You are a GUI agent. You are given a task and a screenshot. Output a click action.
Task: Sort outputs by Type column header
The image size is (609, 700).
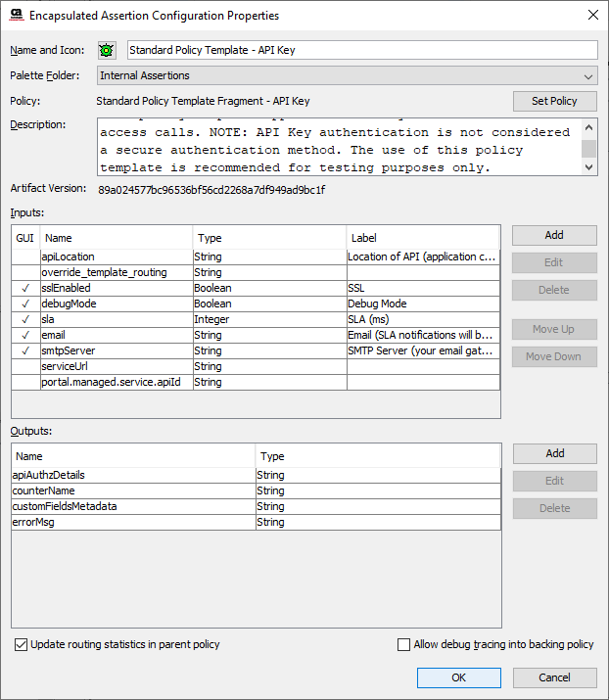coord(378,456)
